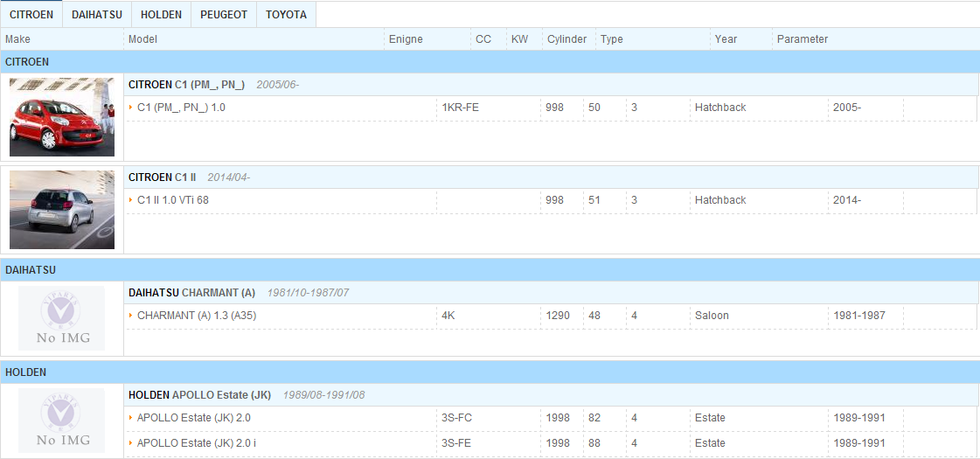Open the DAIHATSU tab

click(x=97, y=14)
